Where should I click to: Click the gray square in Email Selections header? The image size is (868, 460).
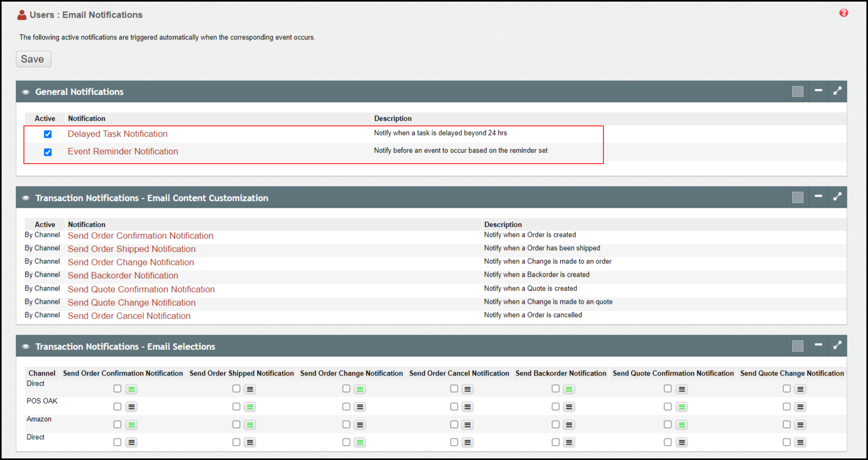[798, 346]
